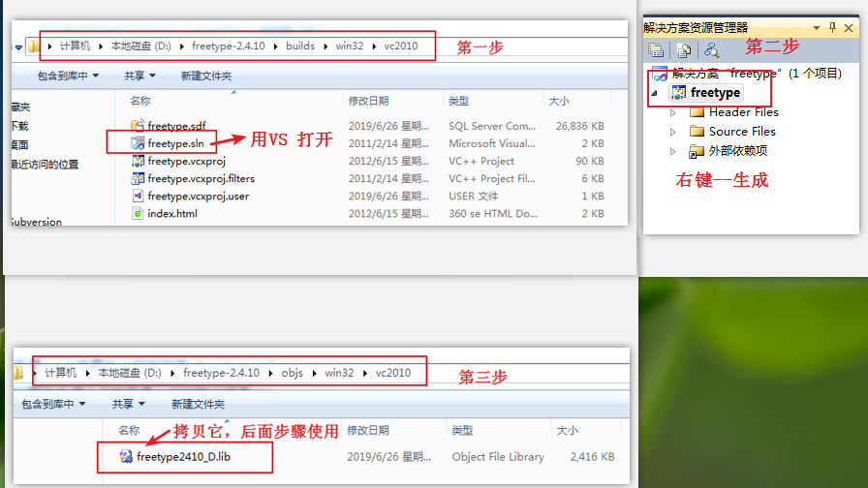
Task: Click 计算机 in builds address bar
Action: 75,46
